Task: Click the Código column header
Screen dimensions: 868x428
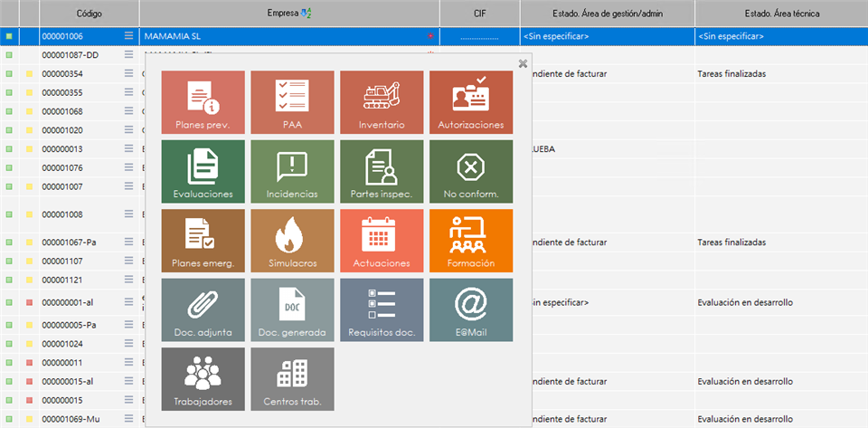Action: (89, 14)
